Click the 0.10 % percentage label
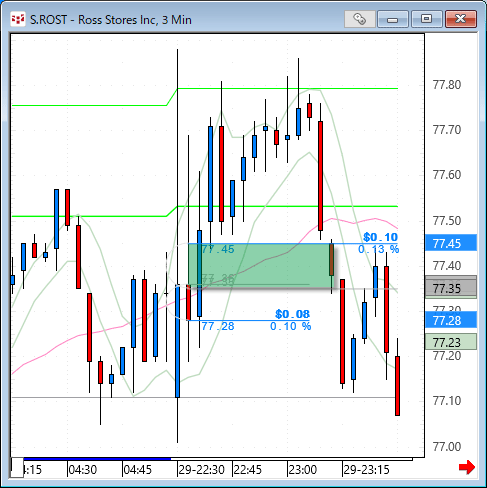Viewport: 487px width, 488px height. point(290,326)
